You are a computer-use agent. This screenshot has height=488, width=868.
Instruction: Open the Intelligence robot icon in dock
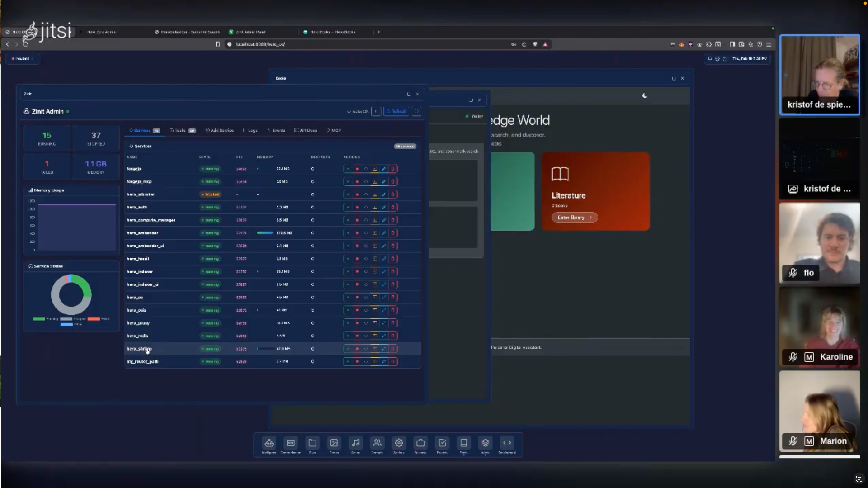tap(269, 443)
